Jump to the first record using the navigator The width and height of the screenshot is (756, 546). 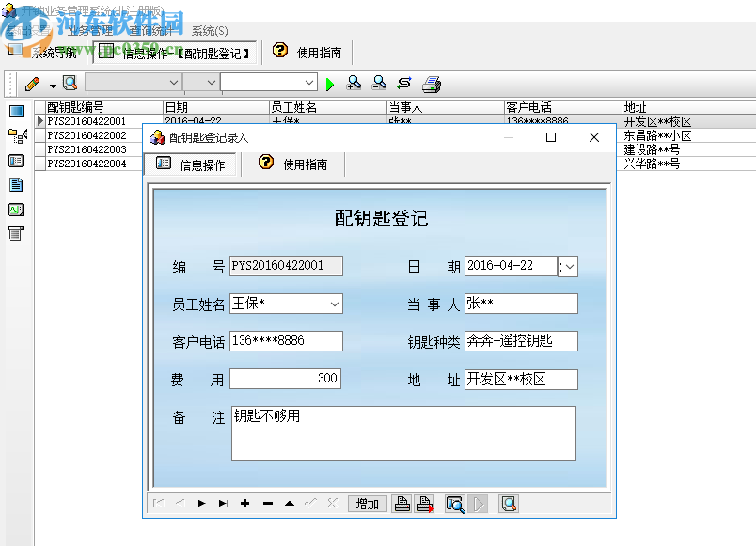[158, 503]
